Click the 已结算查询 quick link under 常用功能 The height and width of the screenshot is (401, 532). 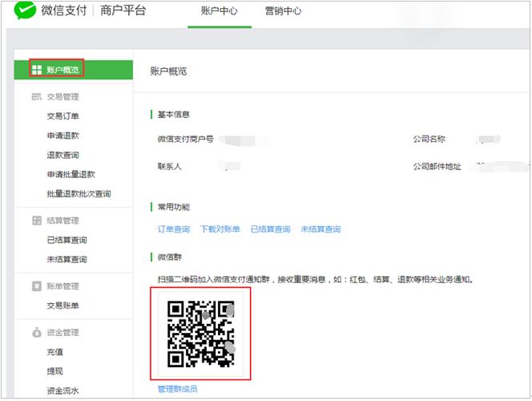point(271,229)
